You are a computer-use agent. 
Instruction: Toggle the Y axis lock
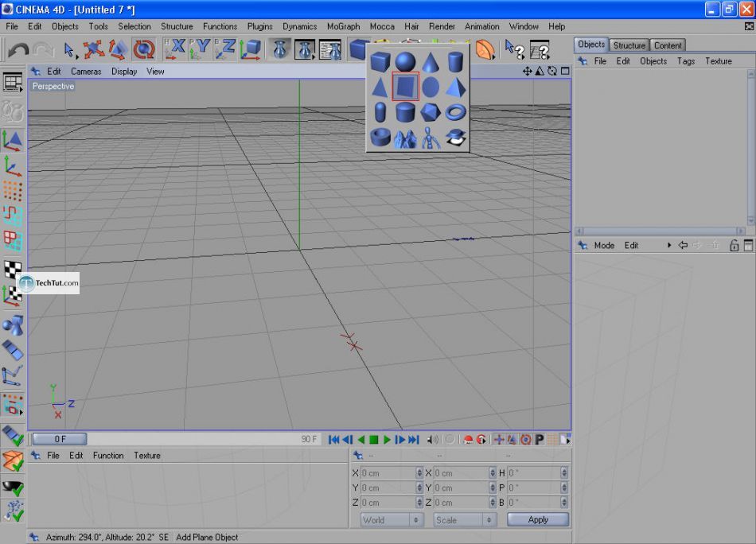(x=200, y=49)
